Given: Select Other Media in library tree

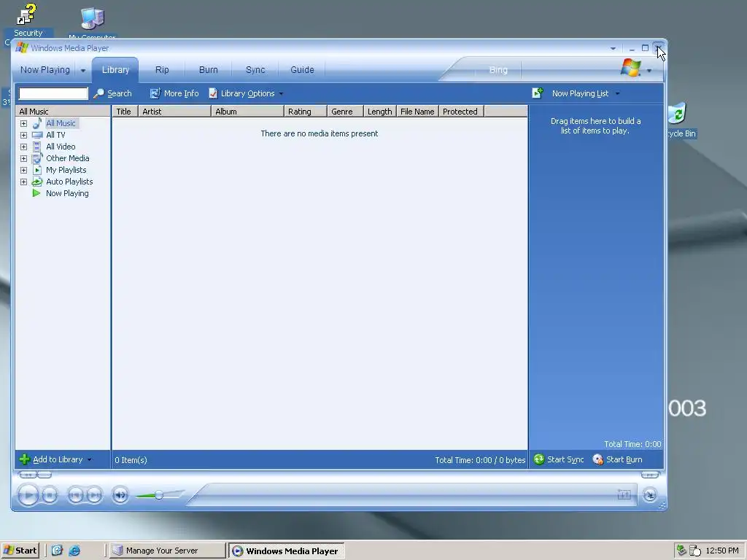Looking at the screenshot, I should 68,158.
